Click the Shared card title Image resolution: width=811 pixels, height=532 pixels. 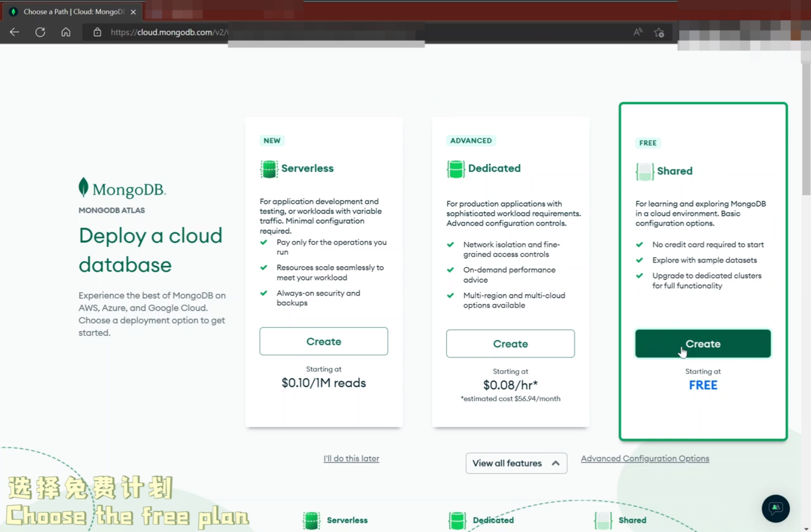click(x=675, y=171)
